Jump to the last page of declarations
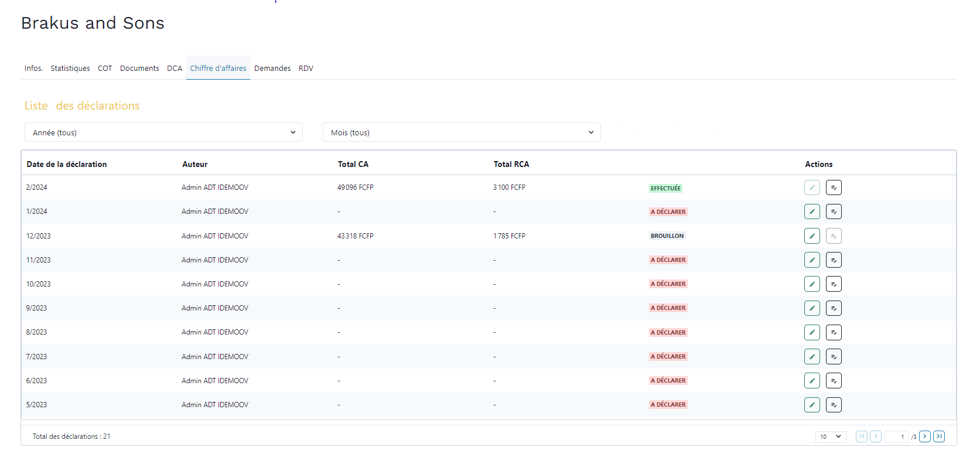 coord(939,436)
